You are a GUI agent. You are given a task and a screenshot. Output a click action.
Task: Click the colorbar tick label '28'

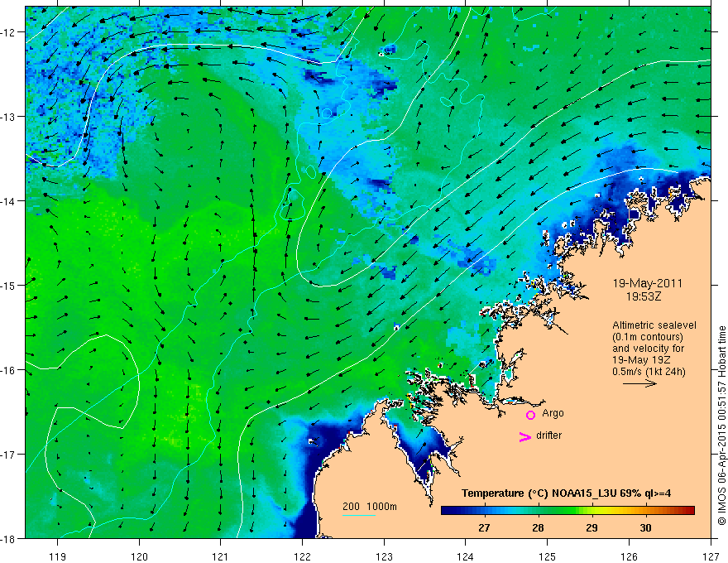[538, 527]
